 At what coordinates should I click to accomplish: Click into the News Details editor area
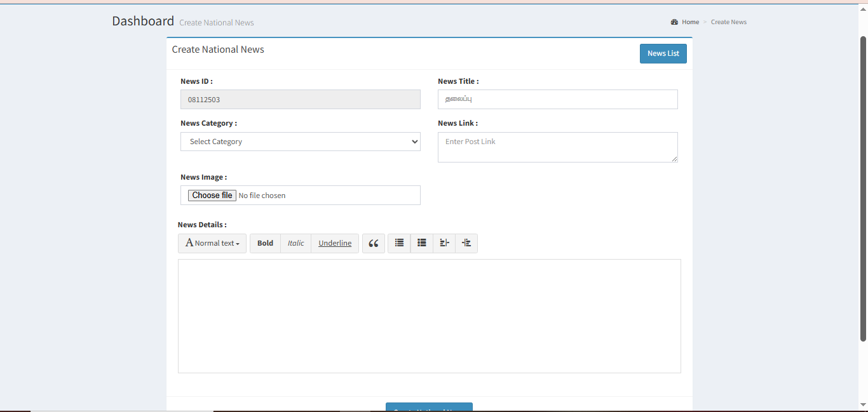tap(429, 316)
